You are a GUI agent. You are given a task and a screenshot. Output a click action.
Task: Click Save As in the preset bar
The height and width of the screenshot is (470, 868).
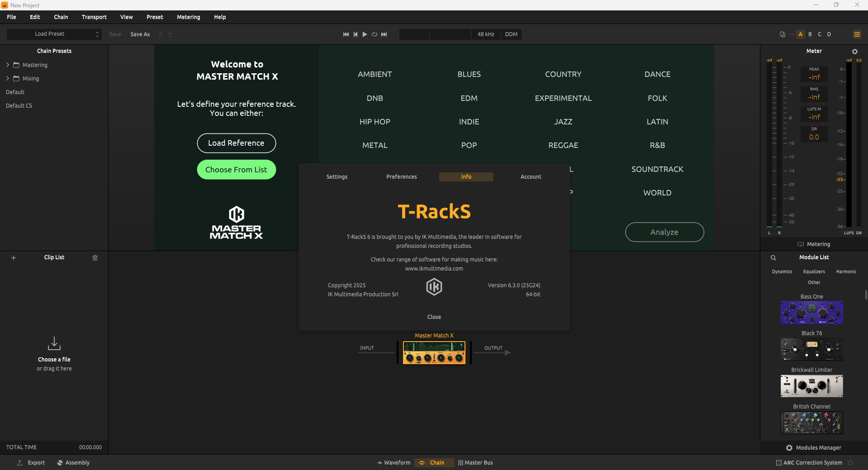click(140, 34)
